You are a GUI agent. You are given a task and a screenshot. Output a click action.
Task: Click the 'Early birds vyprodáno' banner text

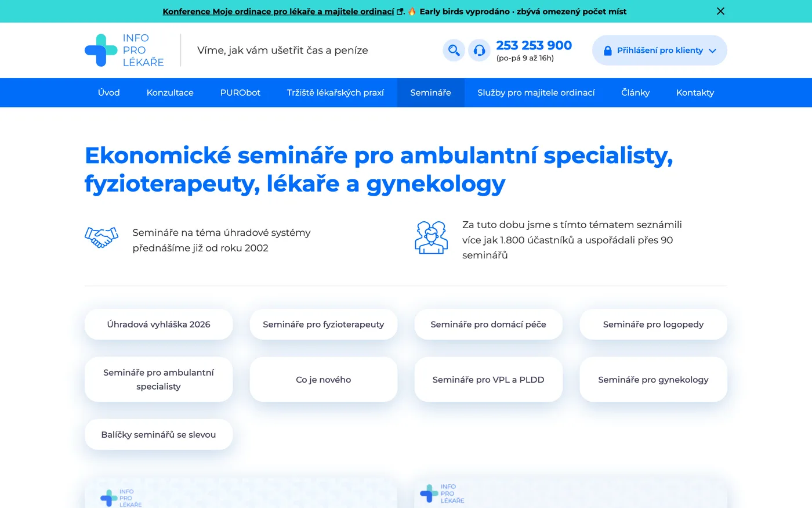(465, 12)
